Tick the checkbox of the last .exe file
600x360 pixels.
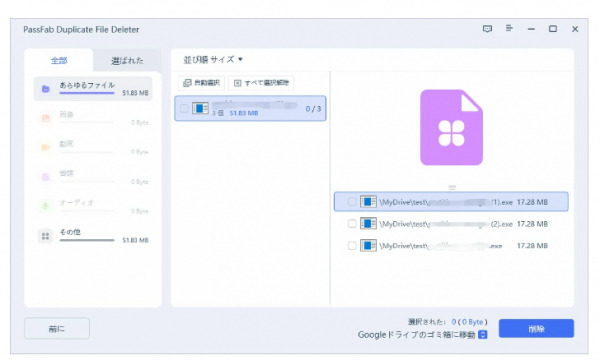coord(352,245)
